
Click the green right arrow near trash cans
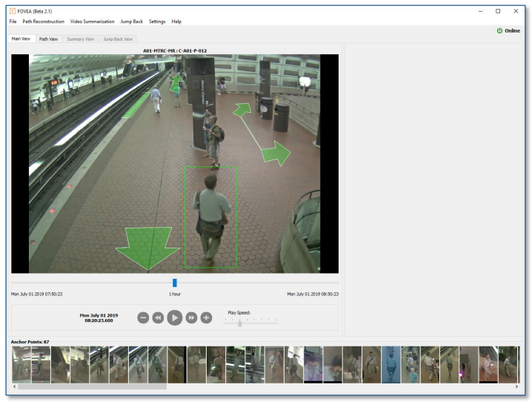pyautogui.click(x=276, y=154)
